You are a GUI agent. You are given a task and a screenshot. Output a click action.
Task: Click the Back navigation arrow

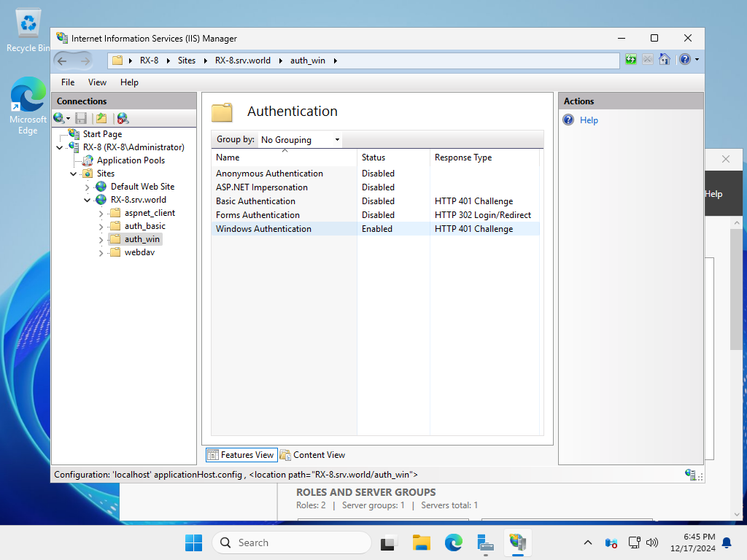click(63, 61)
